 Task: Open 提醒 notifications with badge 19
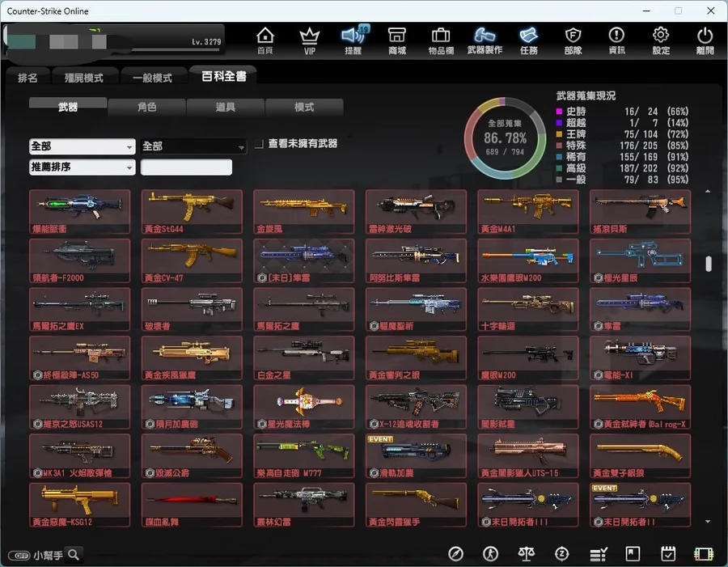353,40
